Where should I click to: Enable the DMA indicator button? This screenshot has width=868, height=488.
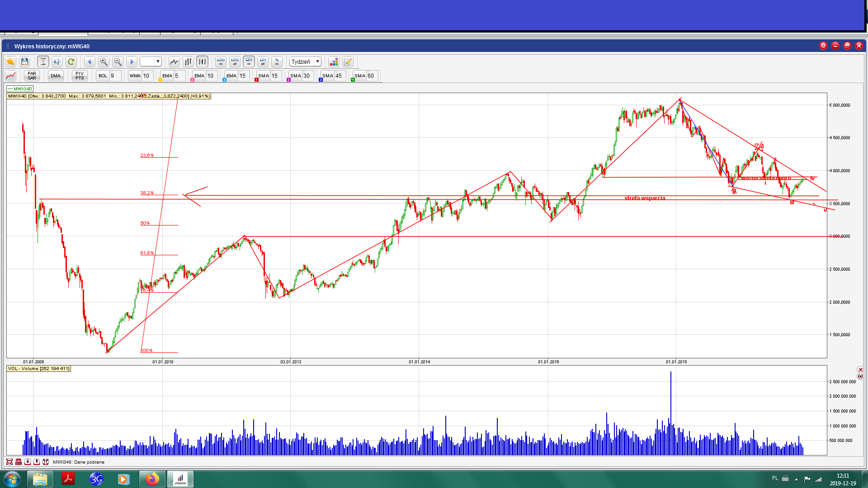56,75
